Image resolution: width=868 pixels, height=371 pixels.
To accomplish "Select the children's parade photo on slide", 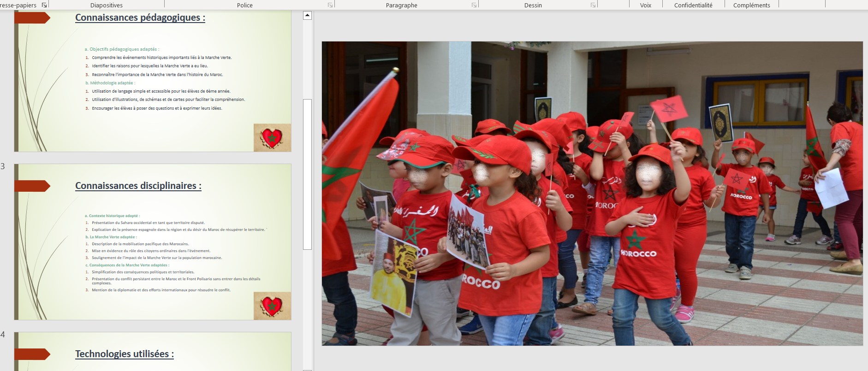I will coord(592,194).
